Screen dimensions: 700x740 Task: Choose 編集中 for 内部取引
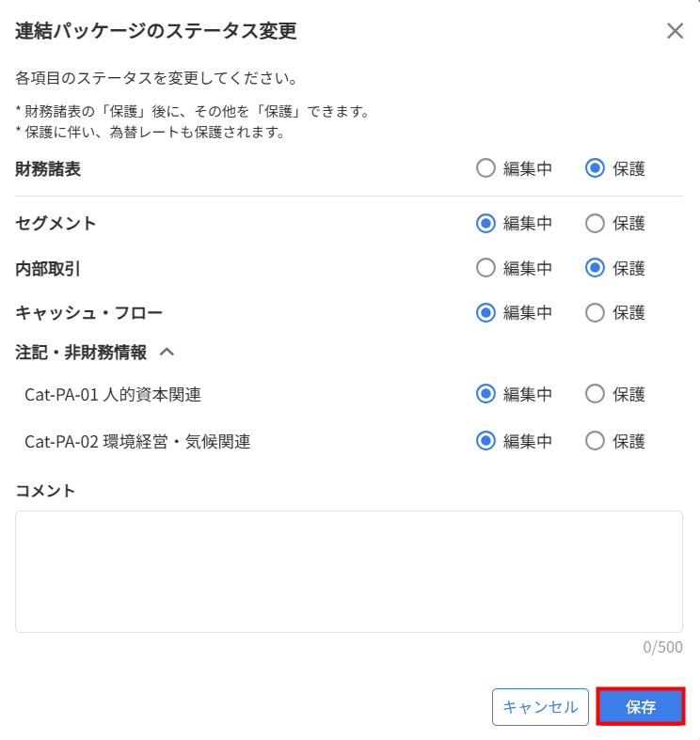click(x=485, y=268)
